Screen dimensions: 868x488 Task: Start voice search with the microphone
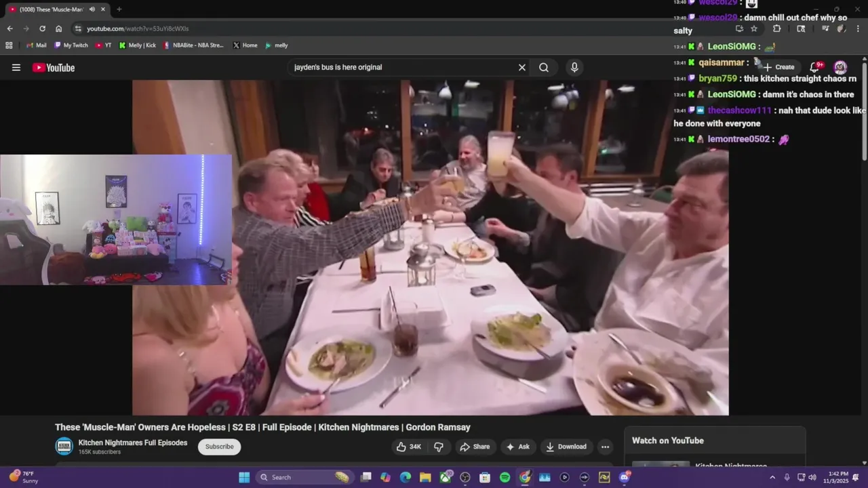coord(574,67)
